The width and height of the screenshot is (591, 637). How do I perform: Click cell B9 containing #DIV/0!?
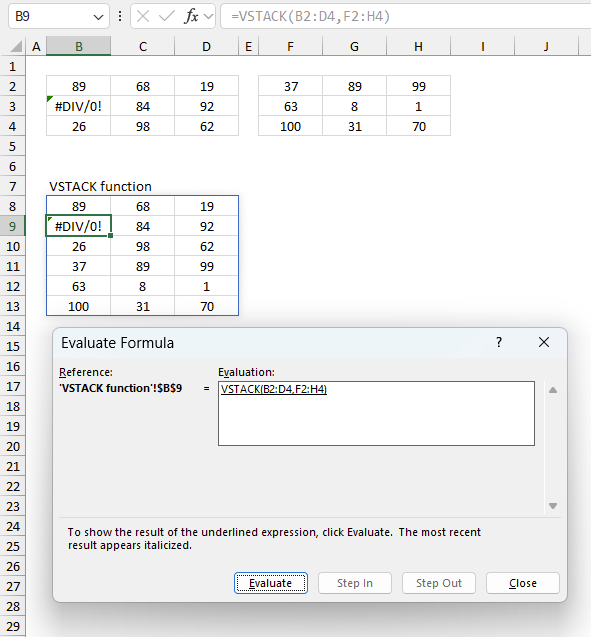tap(78, 226)
